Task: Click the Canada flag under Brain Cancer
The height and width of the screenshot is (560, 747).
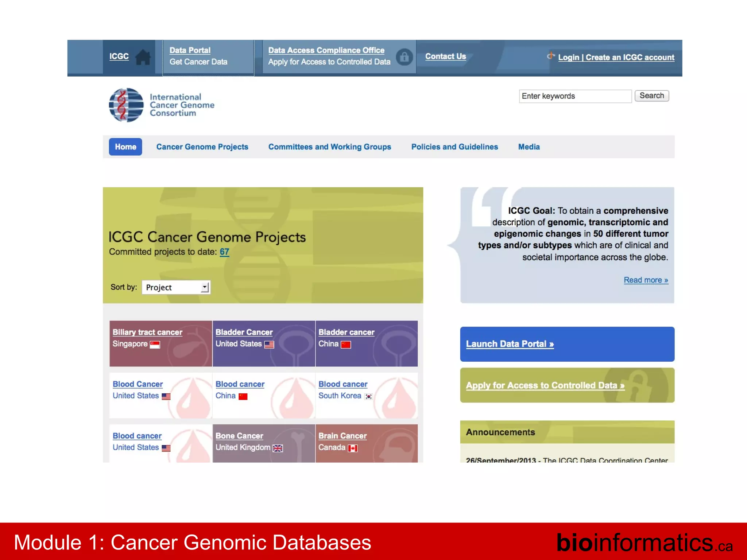Action: pyautogui.click(x=353, y=448)
